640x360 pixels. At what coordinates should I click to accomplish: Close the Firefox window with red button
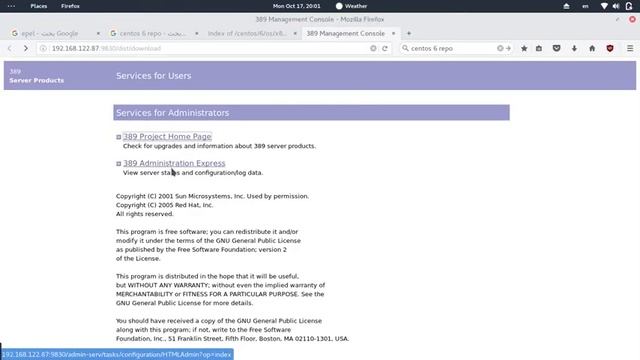tap(632, 19)
